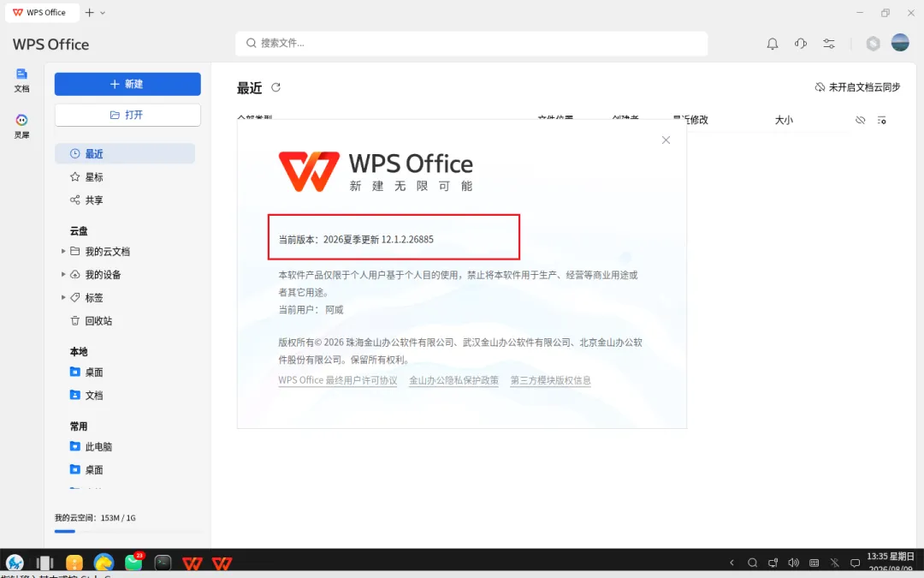
Task: Open the tray notification message icon
Action: (x=855, y=563)
